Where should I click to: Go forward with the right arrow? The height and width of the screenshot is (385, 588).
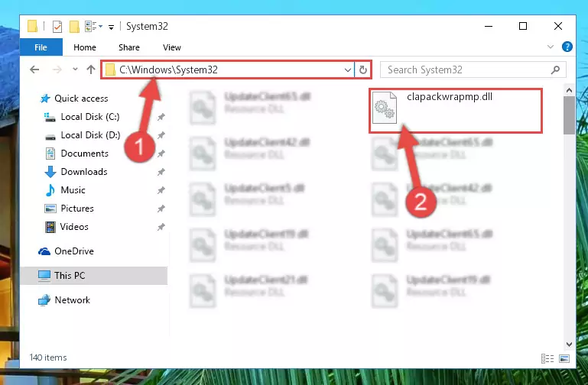(57, 70)
